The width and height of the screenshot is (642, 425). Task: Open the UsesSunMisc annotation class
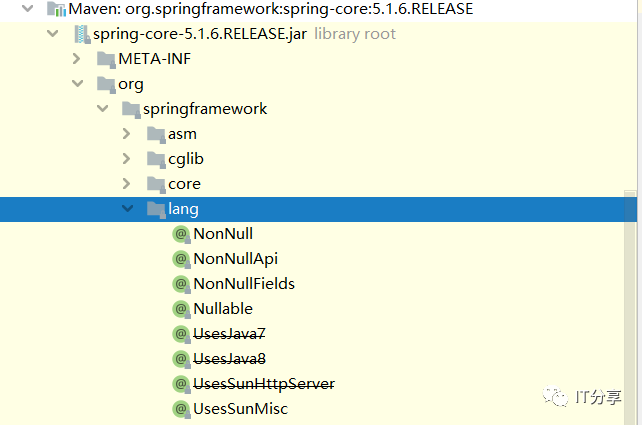tap(240, 409)
